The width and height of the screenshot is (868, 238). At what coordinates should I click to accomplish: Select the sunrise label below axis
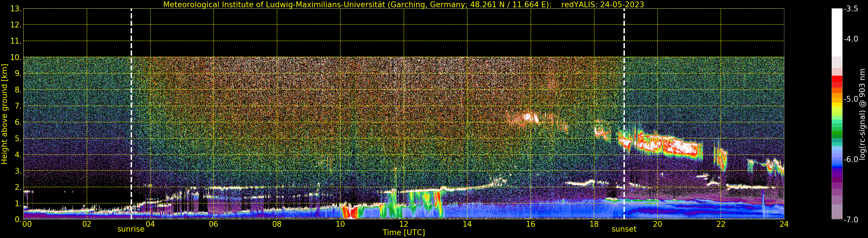pyautogui.click(x=131, y=229)
